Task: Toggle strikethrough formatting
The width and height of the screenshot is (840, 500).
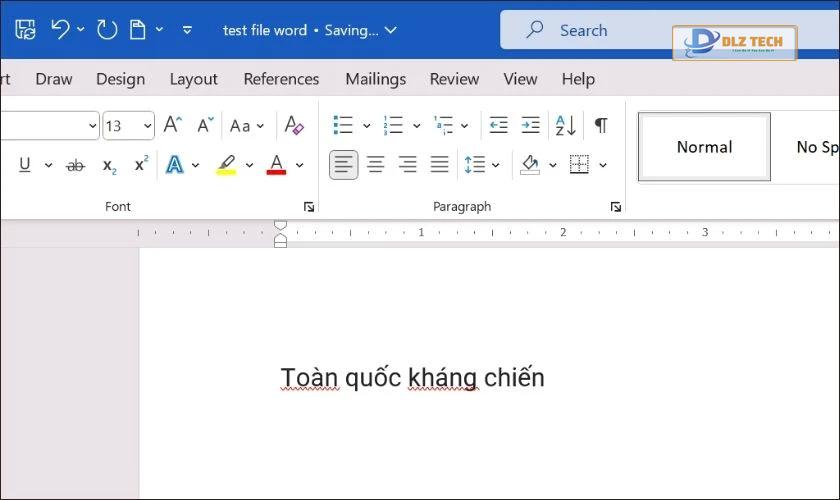Action: tap(75, 165)
